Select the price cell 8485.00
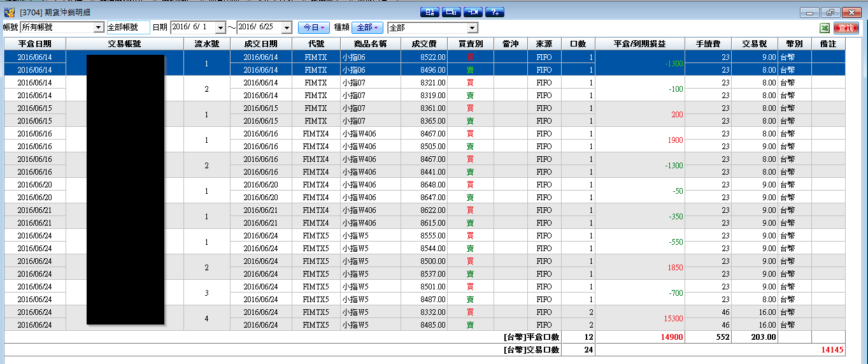This screenshot has width=868, height=364. (425, 324)
